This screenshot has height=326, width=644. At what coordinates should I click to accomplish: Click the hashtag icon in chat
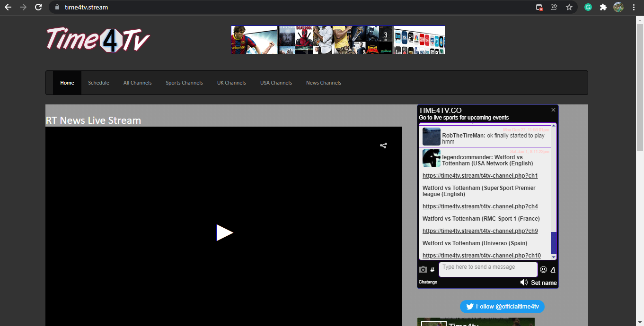click(432, 270)
